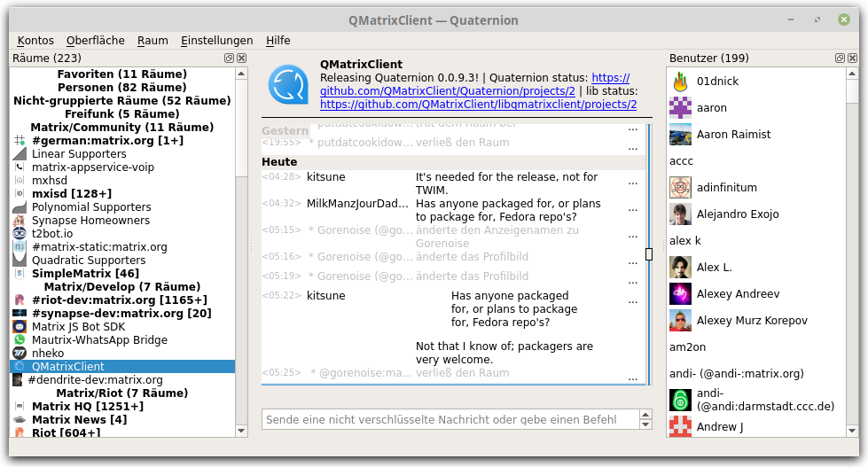Click the mxhsd room icon
Screen dimensions: 868x467
[20, 181]
